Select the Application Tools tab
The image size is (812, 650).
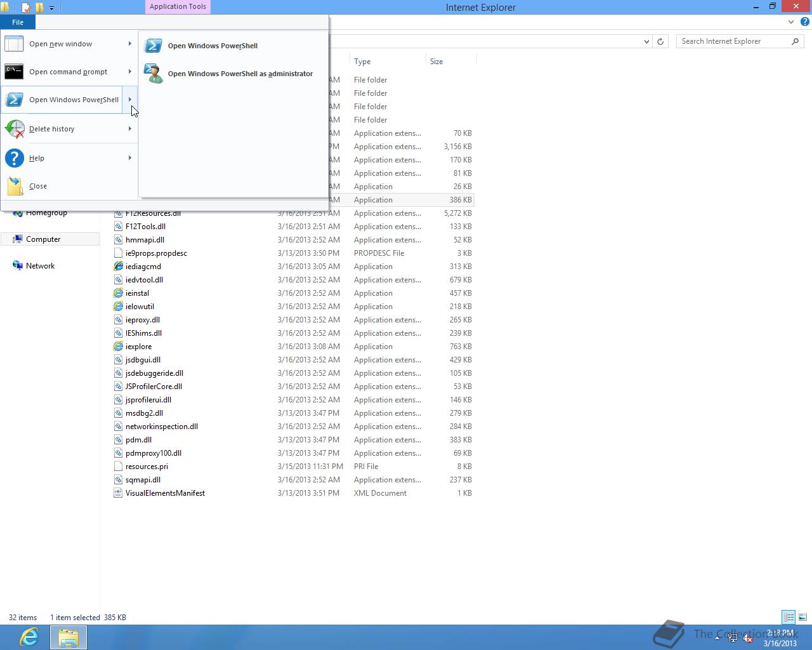[x=178, y=6]
